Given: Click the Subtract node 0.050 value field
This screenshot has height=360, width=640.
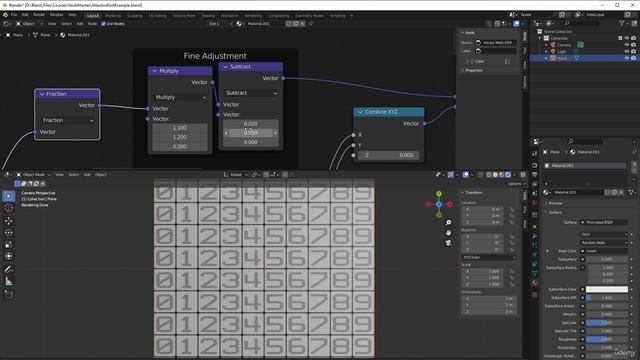Looking at the screenshot, I should click(x=251, y=133).
